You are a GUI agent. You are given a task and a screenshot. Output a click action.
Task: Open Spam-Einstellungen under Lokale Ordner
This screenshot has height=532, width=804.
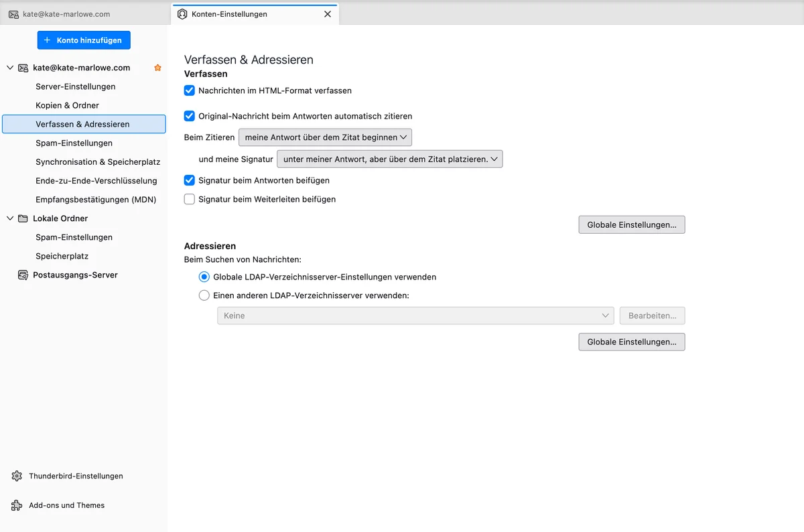(74, 237)
